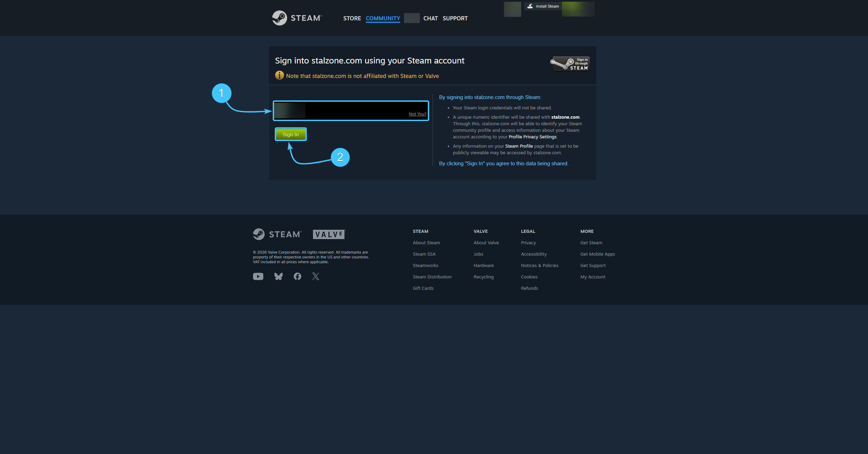This screenshot has width=868, height=454.
Task: Open Steam Distribution footer link
Action: (x=432, y=277)
